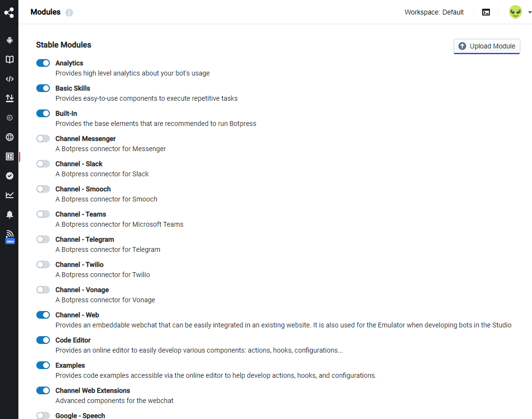Screen dimensions: 532x419
Task: Click the notification bell icon in sidebar
Action: click(9, 214)
